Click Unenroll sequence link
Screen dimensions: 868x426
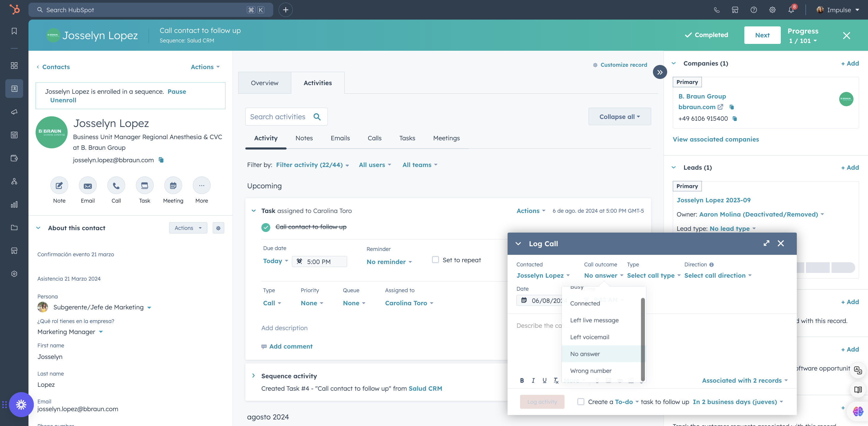point(63,100)
